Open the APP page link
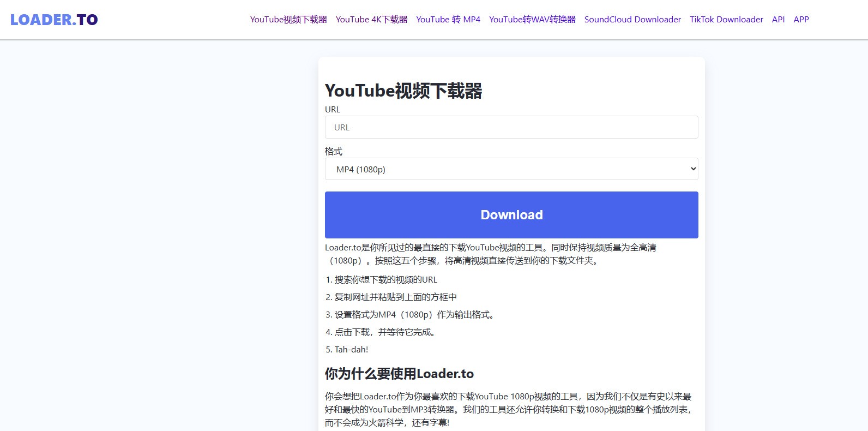 tap(801, 20)
